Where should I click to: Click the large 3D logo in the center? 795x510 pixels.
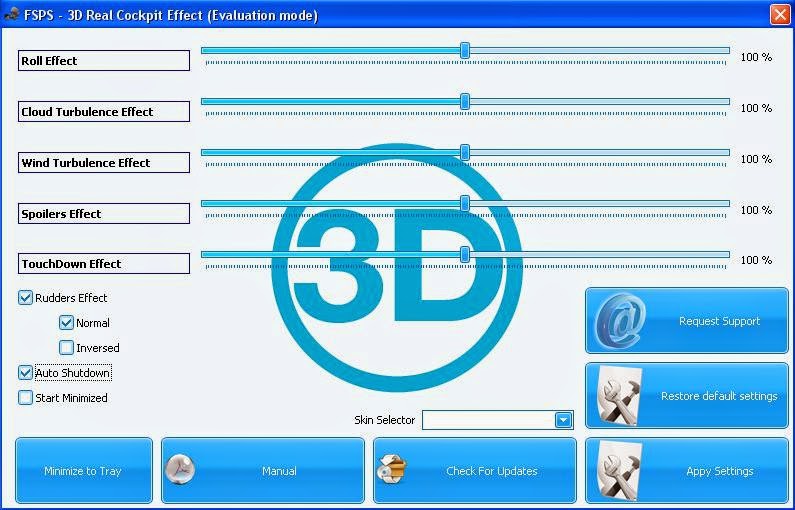(x=397, y=268)
